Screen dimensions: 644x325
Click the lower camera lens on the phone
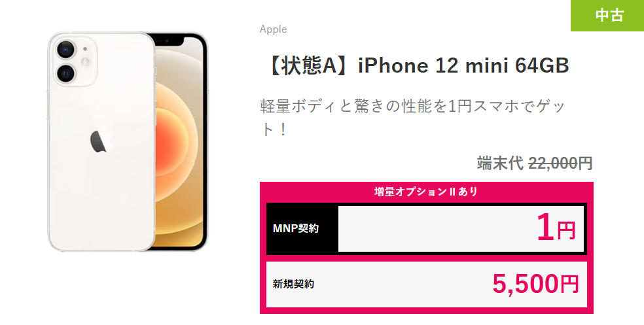point(65,73)
